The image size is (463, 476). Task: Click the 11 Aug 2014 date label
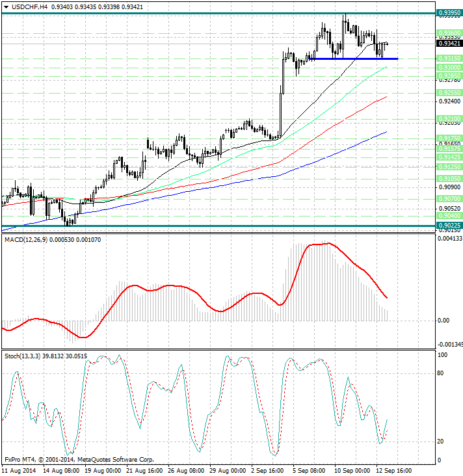click(x=19, y=471)
